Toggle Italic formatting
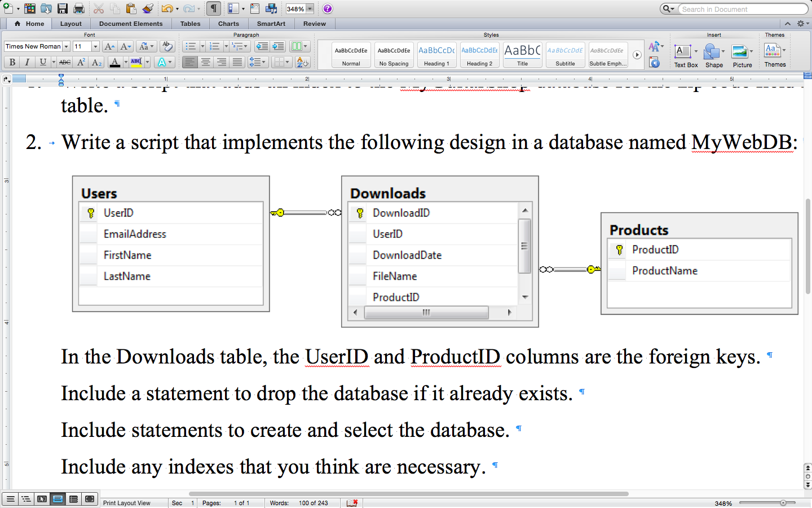The width and height of the screenshot is (812, 508). (27, 62)
